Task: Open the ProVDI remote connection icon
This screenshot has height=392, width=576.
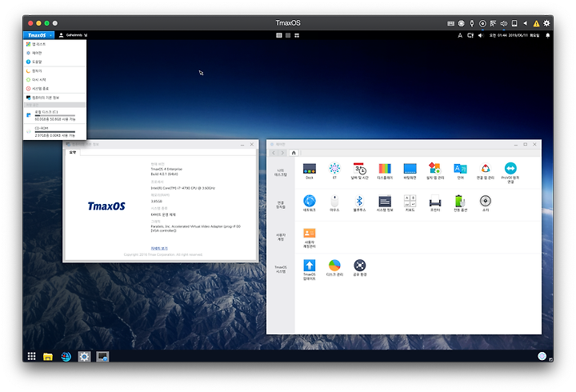Action: 510,169
